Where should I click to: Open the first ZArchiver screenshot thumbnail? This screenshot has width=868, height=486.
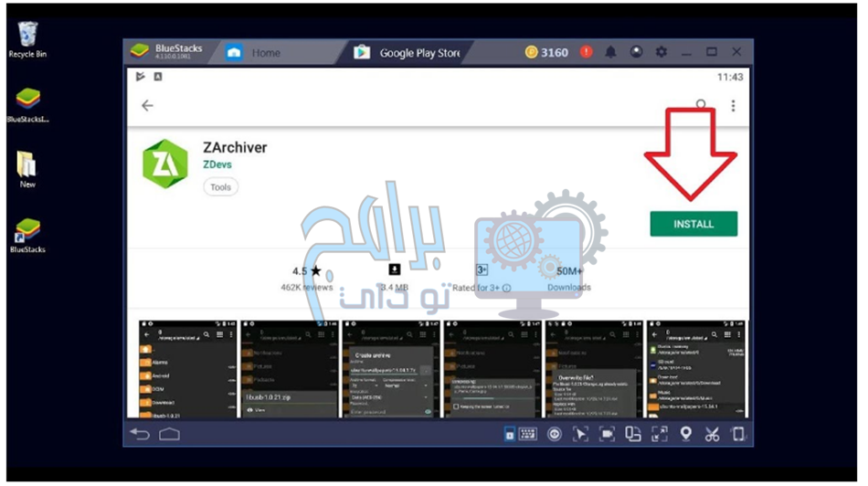pos(186,369)
